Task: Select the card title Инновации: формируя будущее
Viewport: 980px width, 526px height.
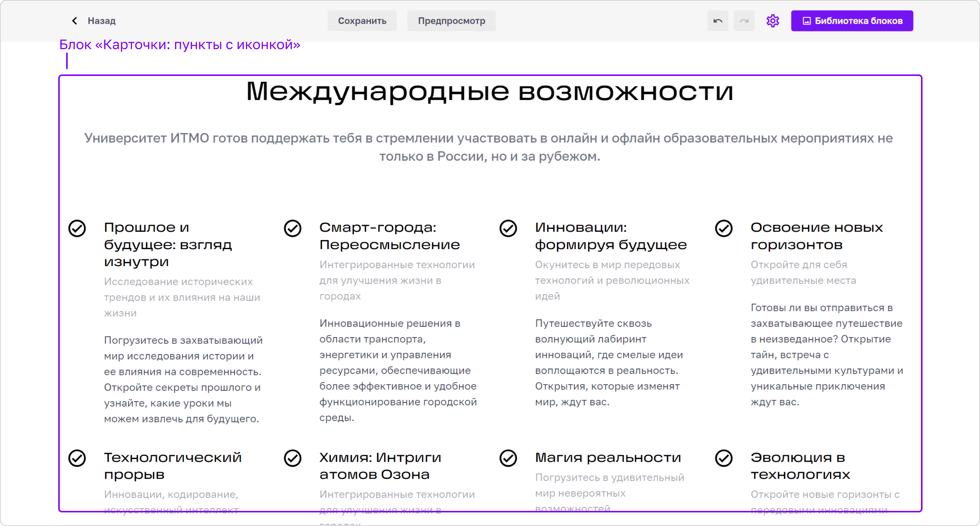Action: click(611, 236)
